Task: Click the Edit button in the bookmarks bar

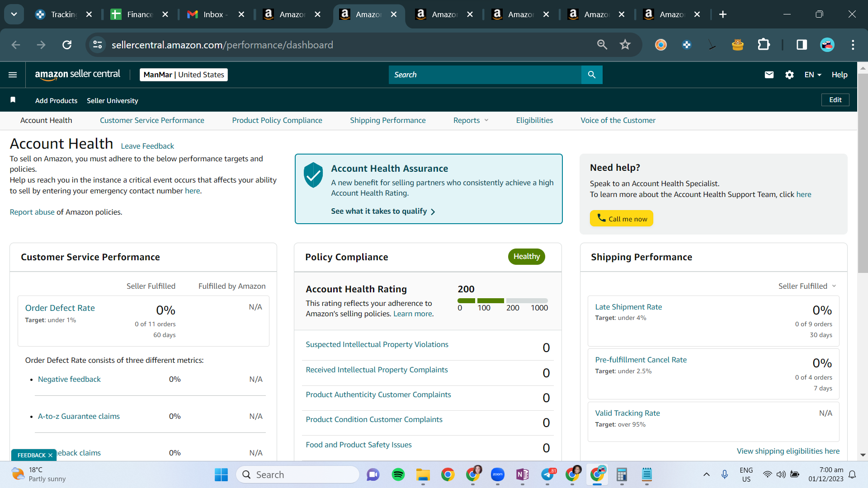Action: (835, 100)
